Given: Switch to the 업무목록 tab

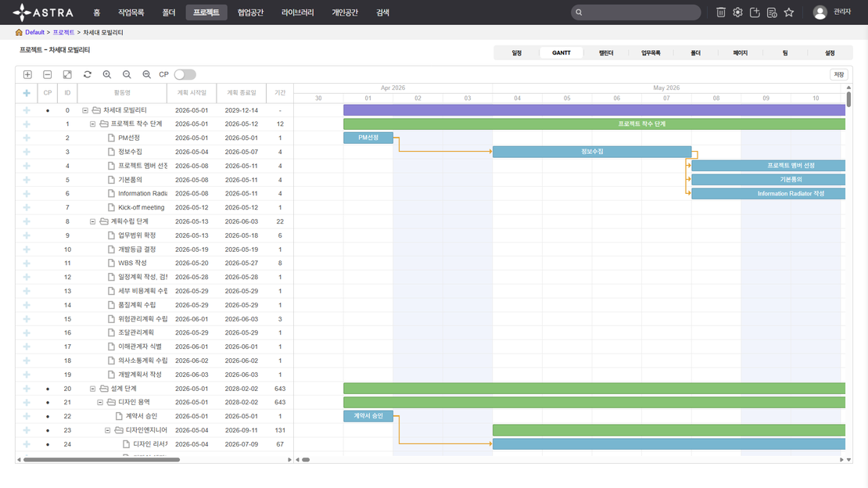Looking at the screenshot, I should coord(651,52).
